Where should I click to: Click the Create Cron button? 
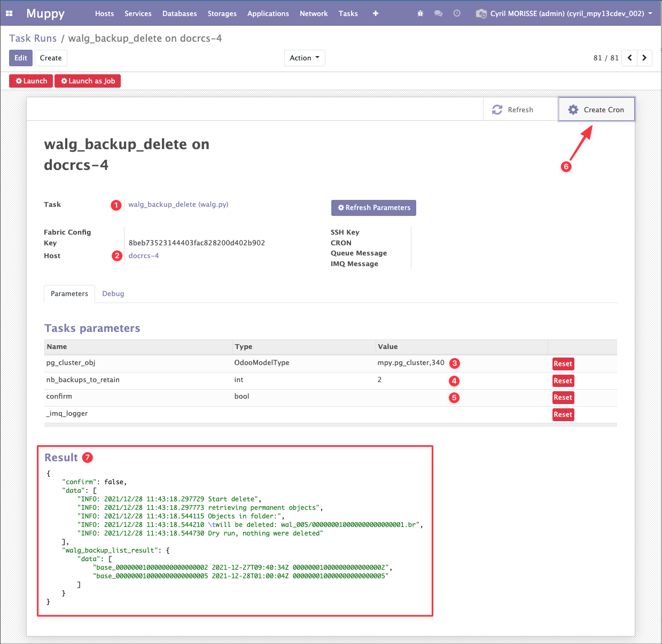[x=596, y=110]
